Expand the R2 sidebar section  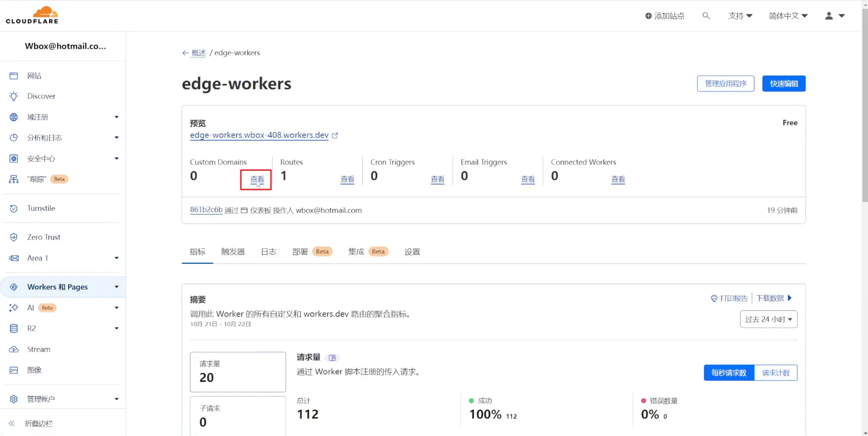117,329
